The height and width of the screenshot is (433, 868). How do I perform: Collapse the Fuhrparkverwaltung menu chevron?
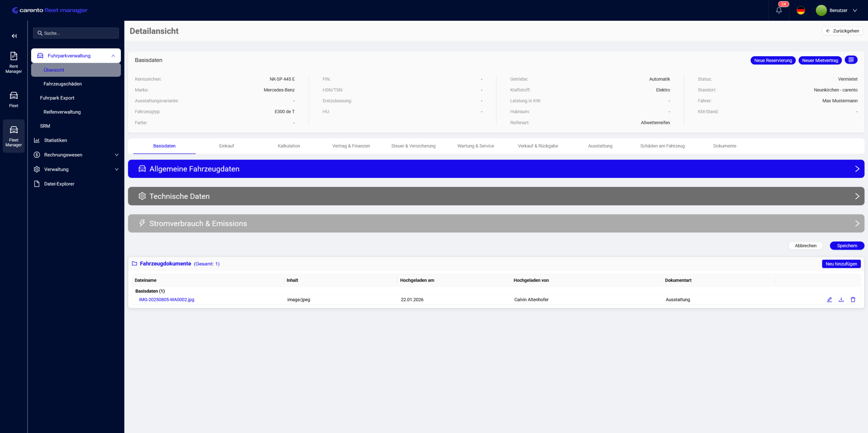tap(113, 56)
